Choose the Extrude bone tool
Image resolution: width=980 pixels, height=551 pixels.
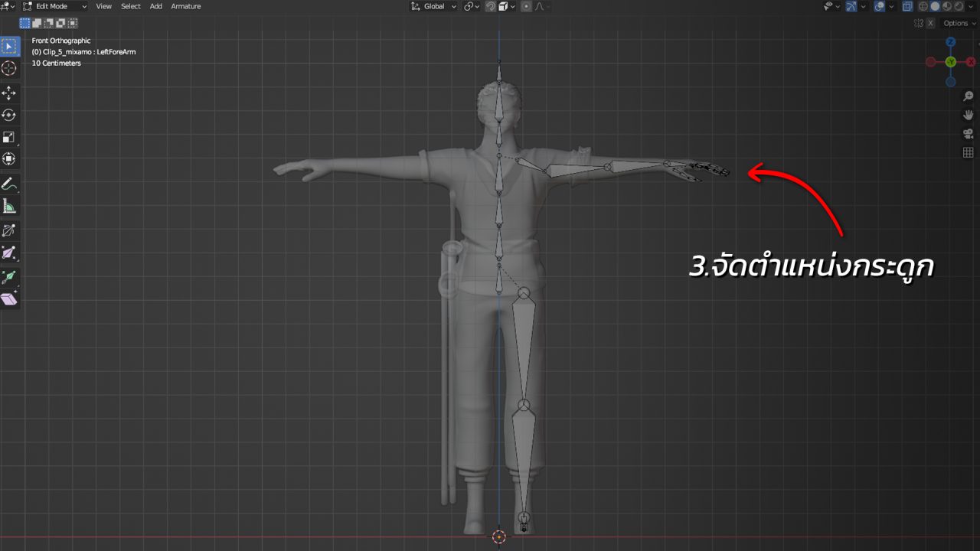click(x=9, y=230)
